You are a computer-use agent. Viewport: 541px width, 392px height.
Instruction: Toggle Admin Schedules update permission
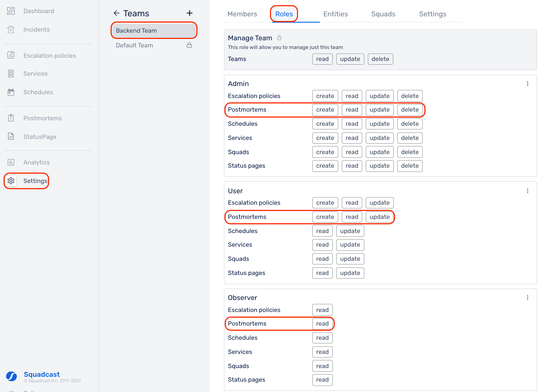(380, 124)
